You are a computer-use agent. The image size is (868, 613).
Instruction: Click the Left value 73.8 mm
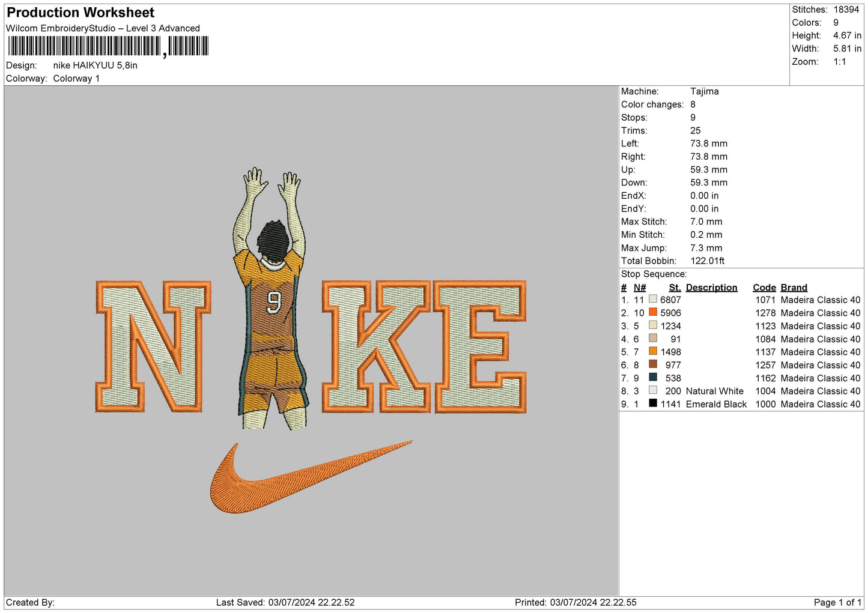709,143
